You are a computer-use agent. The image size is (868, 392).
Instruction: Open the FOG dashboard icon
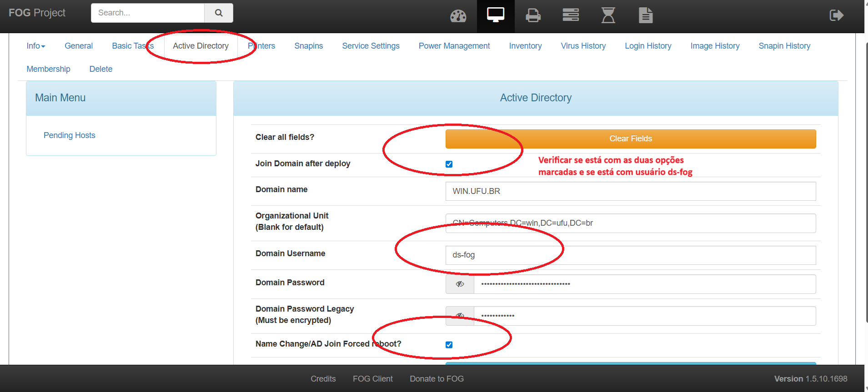pyautogui.click(x=458, y=16)
